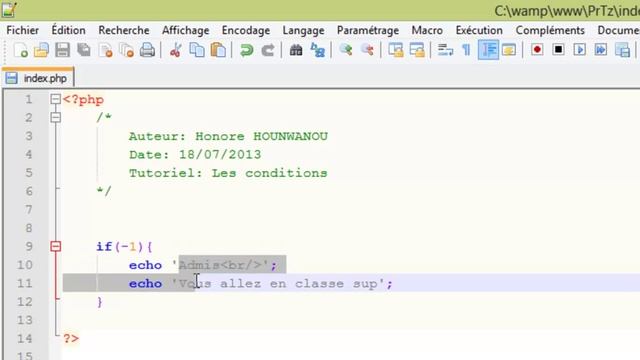The image size is (640, 360).
Task: Open the Compléments menu
Action: [550, 30]
